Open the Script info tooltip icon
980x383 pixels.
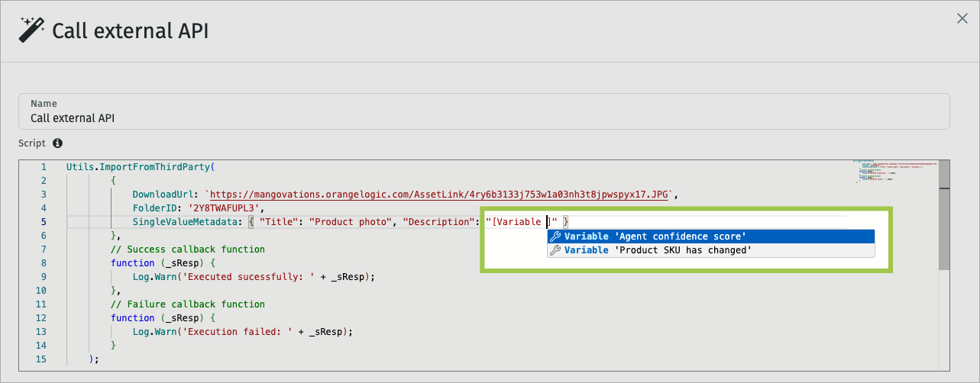tap(57, 143)
